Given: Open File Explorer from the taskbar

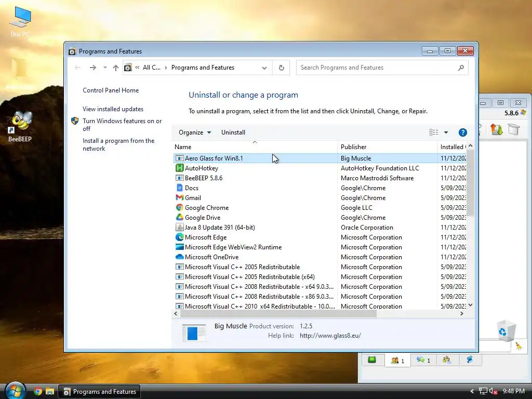Looking at the screenshot, I should [x=50, y=392].
